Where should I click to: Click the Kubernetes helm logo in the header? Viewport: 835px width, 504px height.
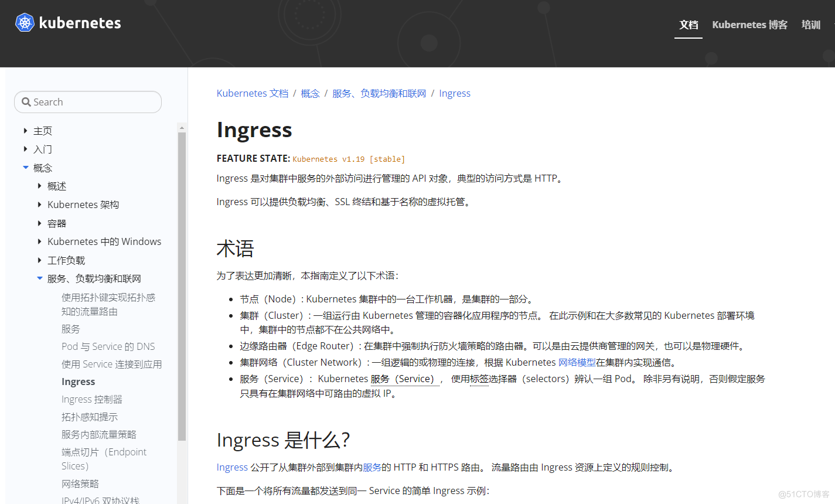[24, 23]
